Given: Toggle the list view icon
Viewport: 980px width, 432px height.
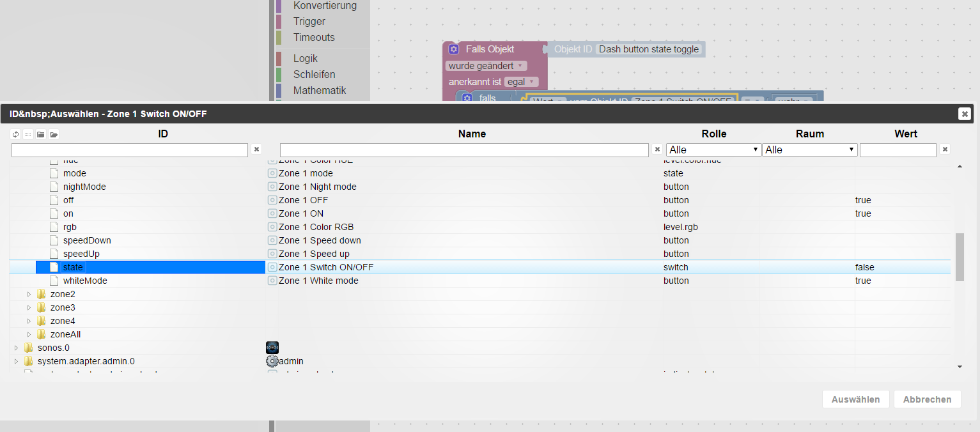Looking at the screenshot, I should pos(28,134).
